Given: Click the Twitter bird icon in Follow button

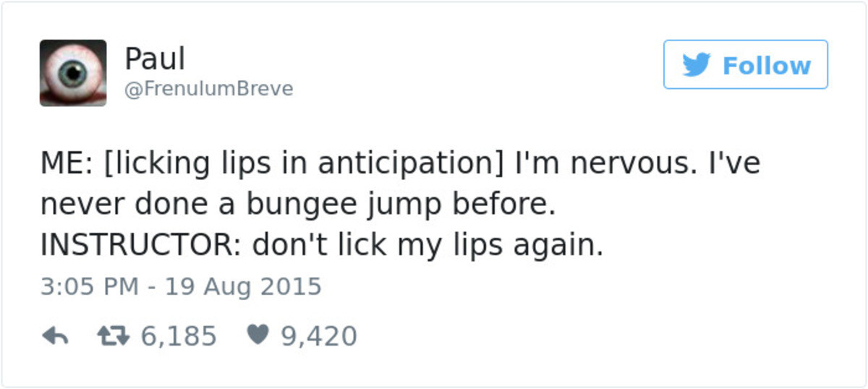Looking at the screenshot, I should [697, 65].
